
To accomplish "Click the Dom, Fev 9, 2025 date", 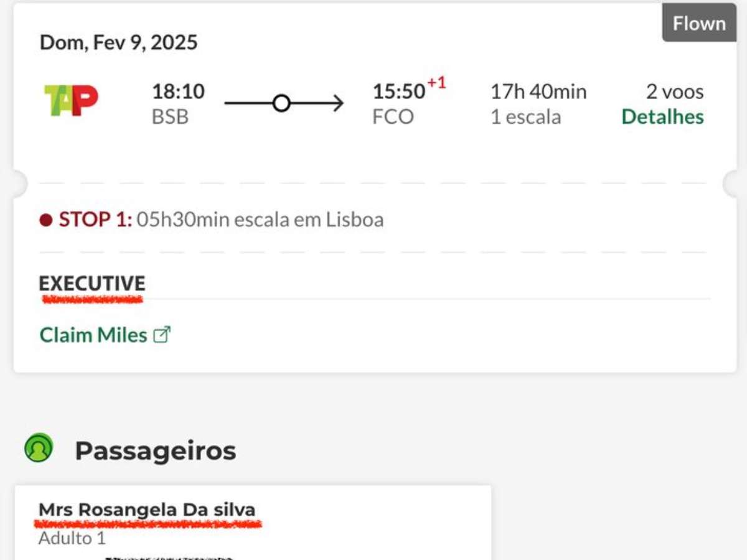I will [119, 42].
